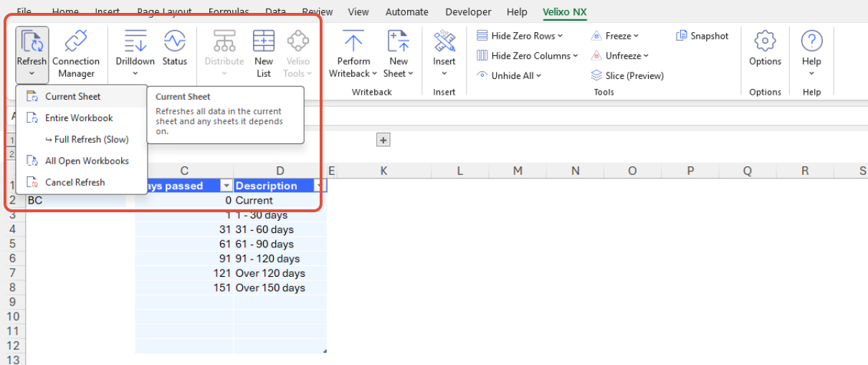The height and width of the screenshot is (365, 868).
Task: Click cell 'Over 150 days'
Action: [280, 288]
